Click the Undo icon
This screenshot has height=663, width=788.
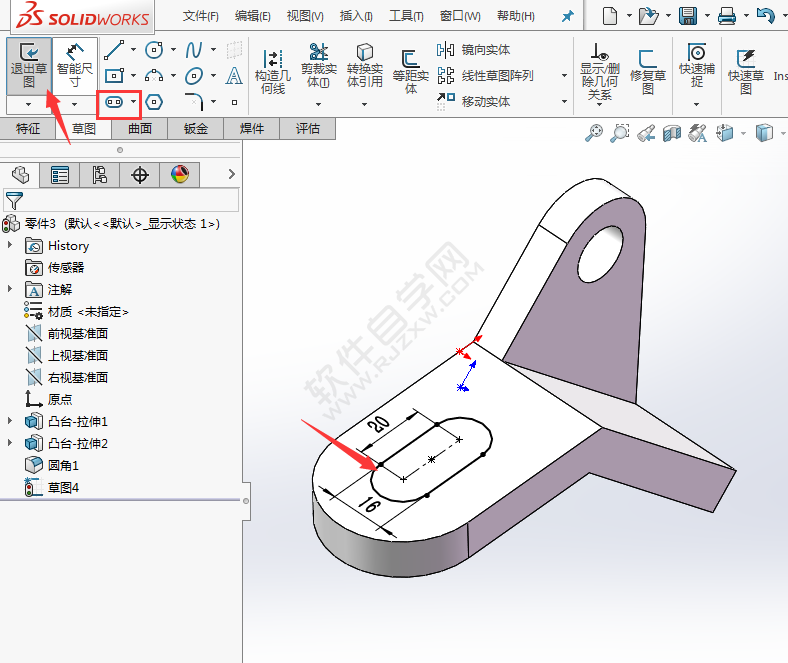[x=765, y=16]
